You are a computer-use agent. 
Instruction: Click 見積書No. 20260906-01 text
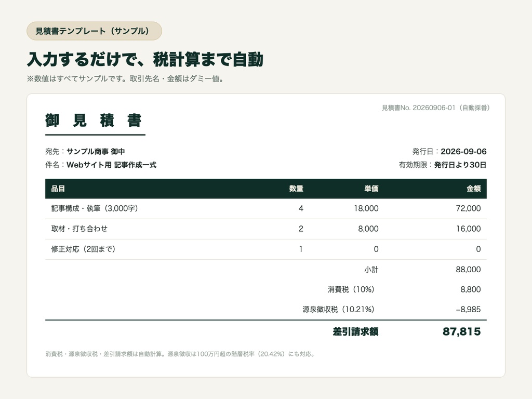pos(436,108)
